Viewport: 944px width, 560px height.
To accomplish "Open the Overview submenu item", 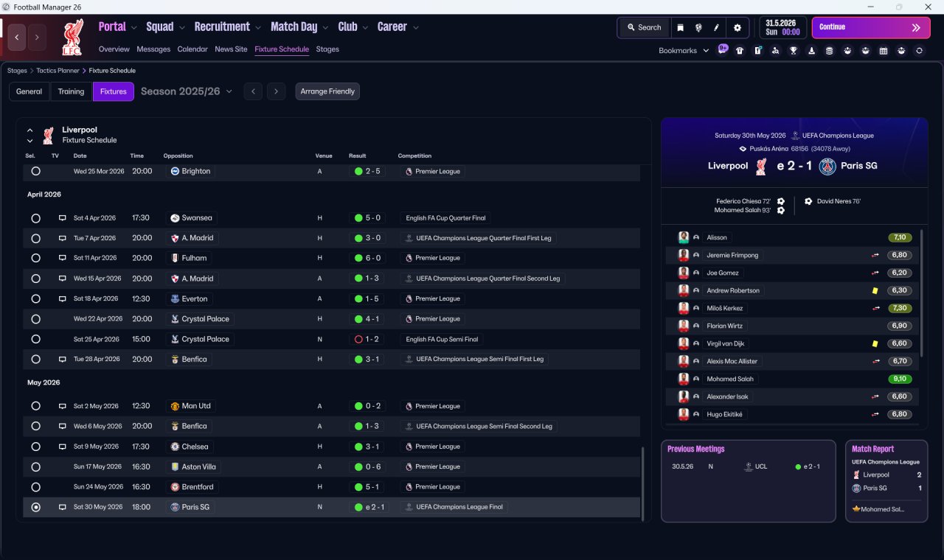I will 114,49.
